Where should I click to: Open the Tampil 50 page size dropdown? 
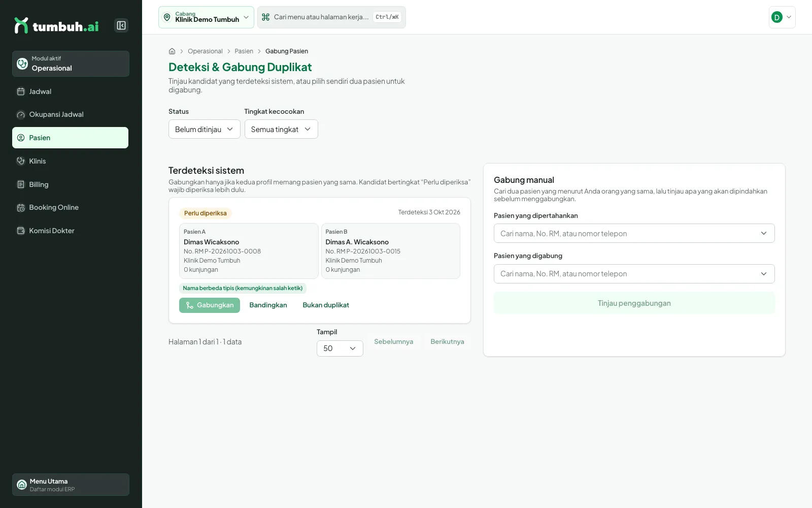[x=340, y=348]
